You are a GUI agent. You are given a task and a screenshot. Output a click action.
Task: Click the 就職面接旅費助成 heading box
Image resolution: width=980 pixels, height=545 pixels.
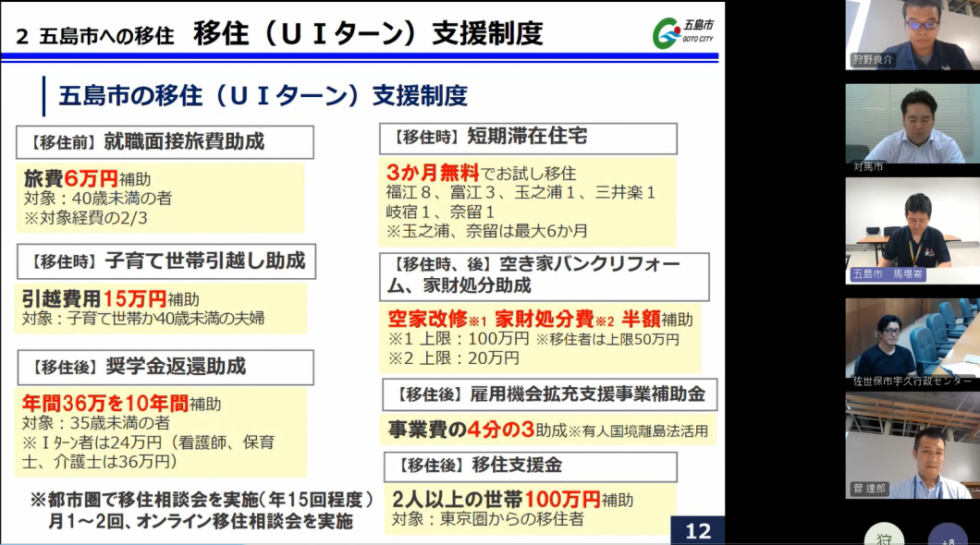click(165, 142)
